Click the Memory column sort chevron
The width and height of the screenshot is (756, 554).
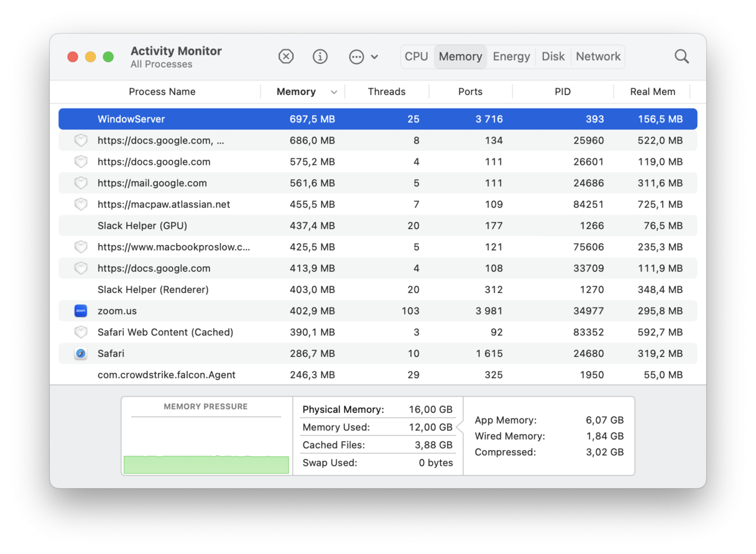click(x=334, y=91)
